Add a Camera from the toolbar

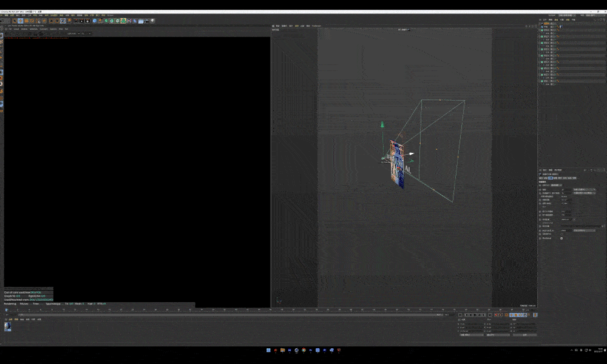pyautogui.click(x=147, y=21)
